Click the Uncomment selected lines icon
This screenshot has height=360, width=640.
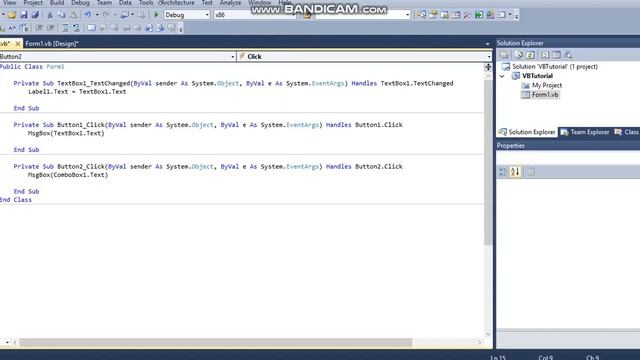click(76, 28)
